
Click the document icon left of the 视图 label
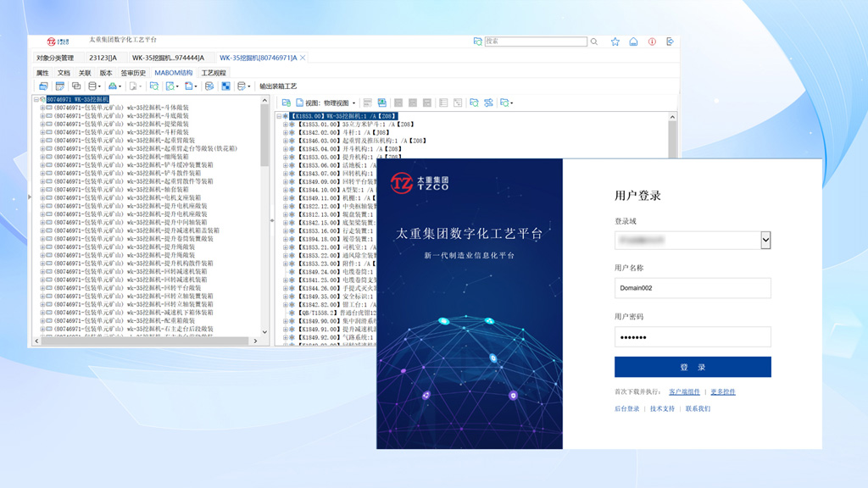coord(299,103)
